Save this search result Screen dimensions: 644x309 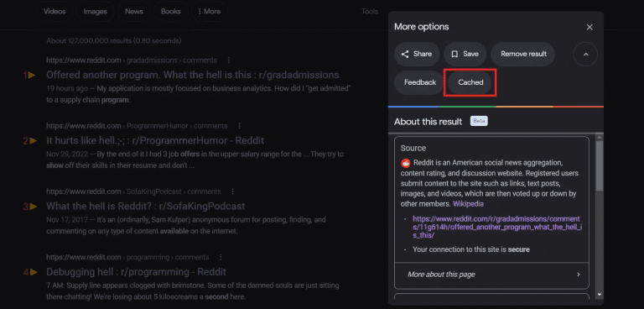tap(465, 54)
